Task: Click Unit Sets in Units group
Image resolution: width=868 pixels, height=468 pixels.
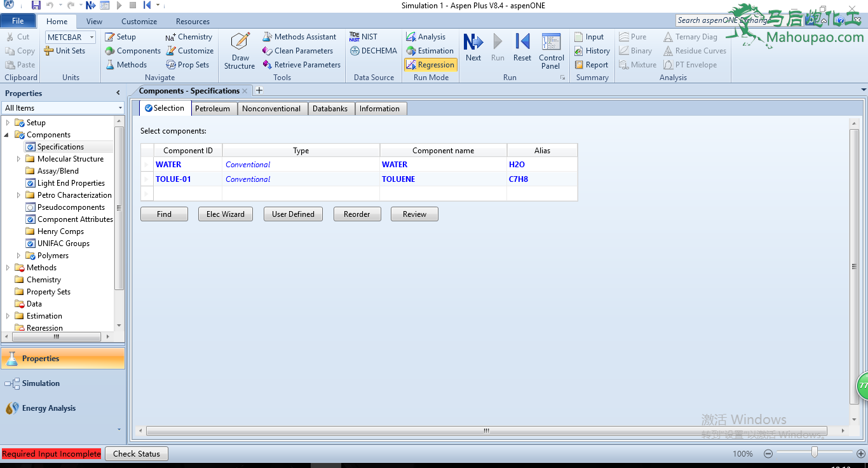Action: [x=64, y=51]
